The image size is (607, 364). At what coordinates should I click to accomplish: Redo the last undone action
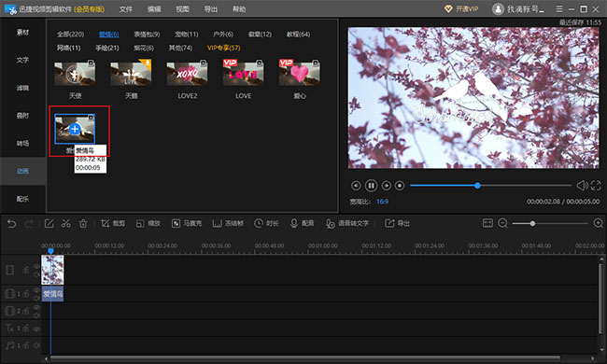(29, 224)
